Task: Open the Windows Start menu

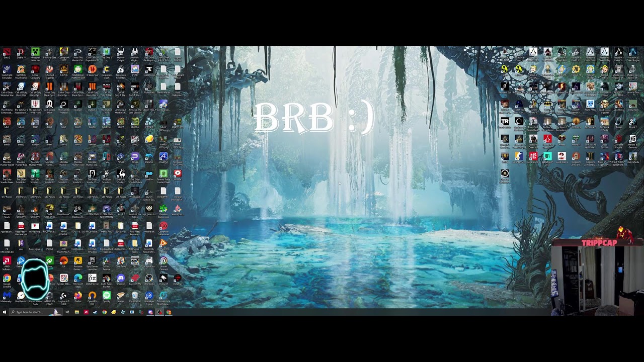Action: point(4,312)
